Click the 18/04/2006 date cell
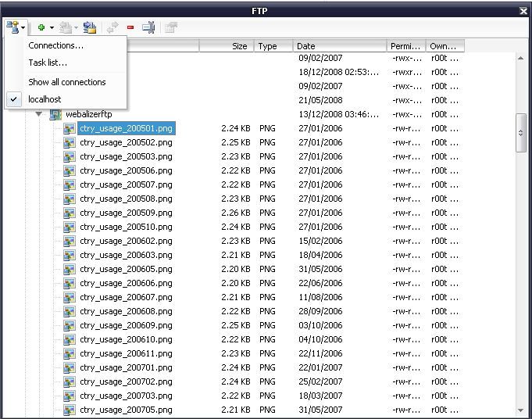Image resolution: width=532 pixels, height=419 pixels. point(320,255)
